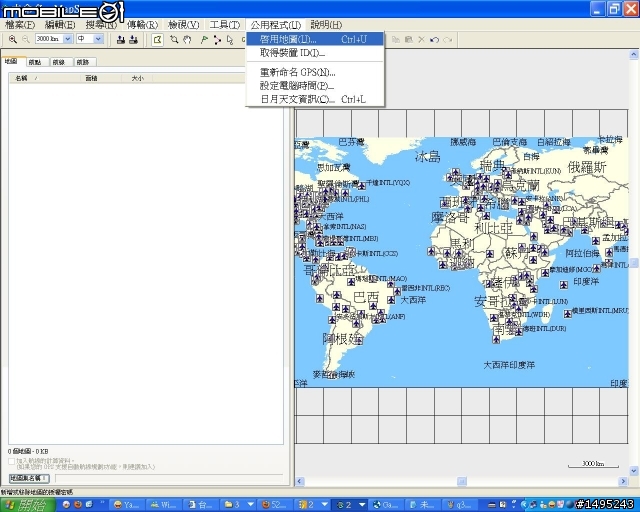640x512 pixels.
Task: Select the arrow selection tool
Action: click(230, 40)
